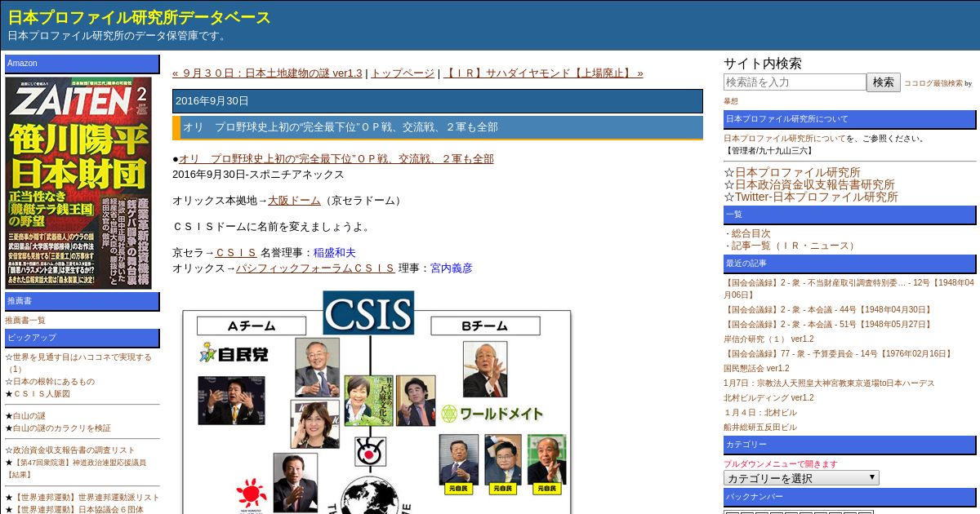Open the 推薦書一覧 link in sidebar

coord(25,320)
